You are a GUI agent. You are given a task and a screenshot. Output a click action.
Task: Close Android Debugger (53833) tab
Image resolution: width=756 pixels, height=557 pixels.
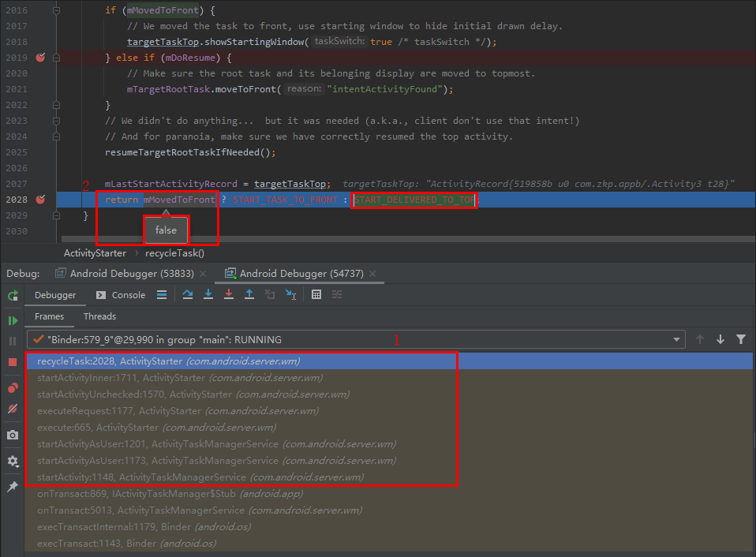pyautogui.click(x=203, y=274)
